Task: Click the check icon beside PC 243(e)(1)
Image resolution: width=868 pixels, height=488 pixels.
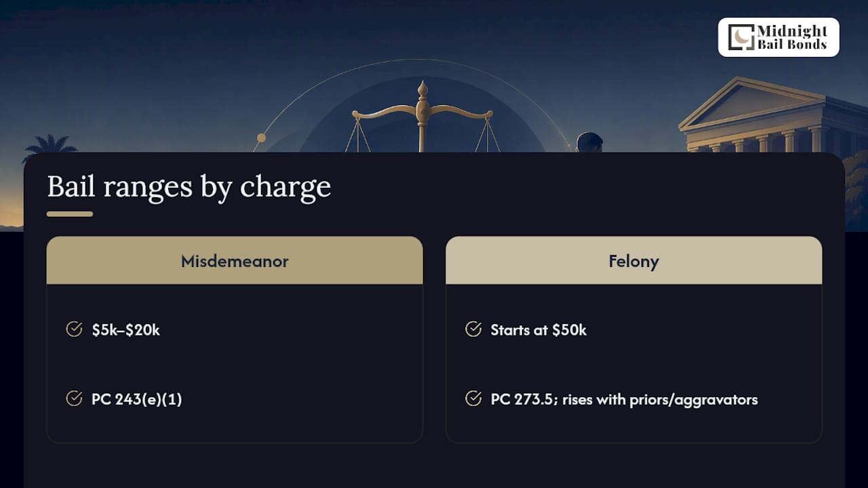Action: pos(74,399)
